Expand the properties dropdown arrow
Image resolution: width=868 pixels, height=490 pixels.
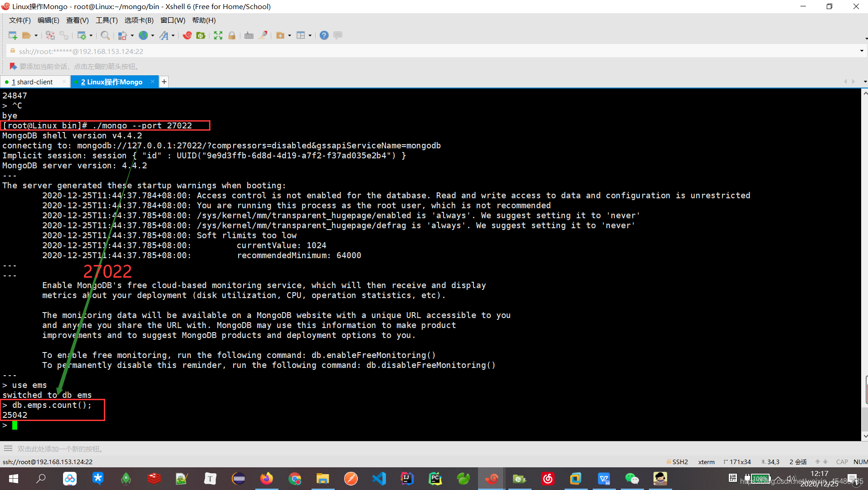coord(91,35)
